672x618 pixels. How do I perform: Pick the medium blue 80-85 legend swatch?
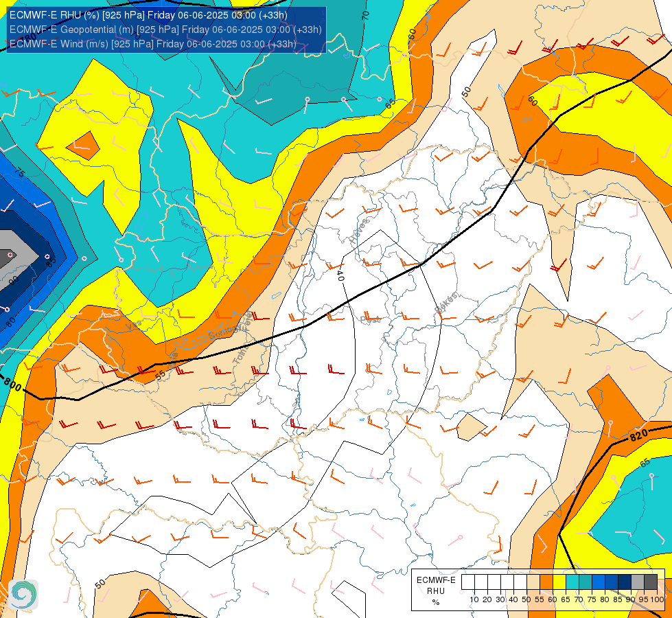(x=612, y=582)
